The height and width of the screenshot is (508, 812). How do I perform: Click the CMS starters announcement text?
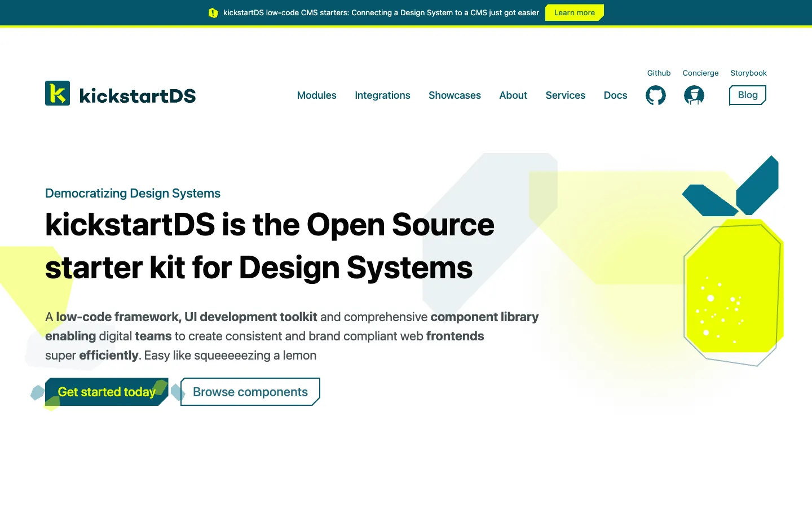click(x=381, y=12)
